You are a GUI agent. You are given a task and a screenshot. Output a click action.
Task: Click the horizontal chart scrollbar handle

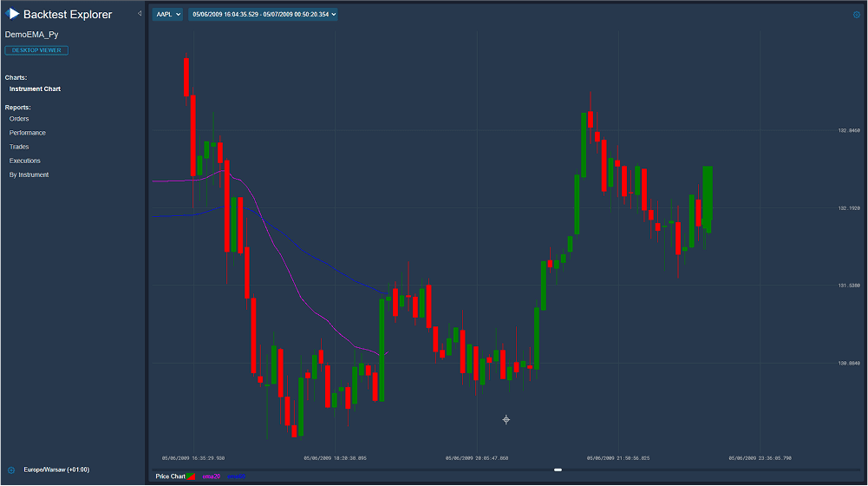click(x=558, y=470)
